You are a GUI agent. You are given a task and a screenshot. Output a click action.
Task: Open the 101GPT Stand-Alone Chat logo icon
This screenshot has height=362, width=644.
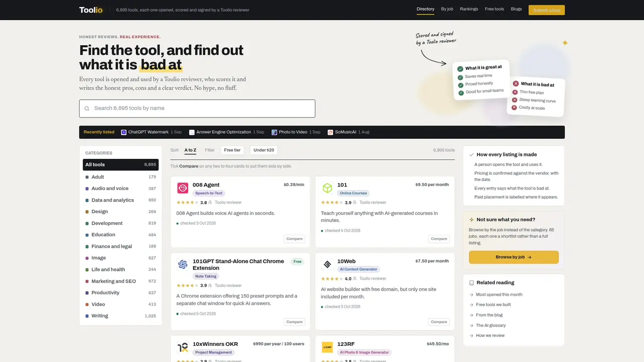(183, 264)
